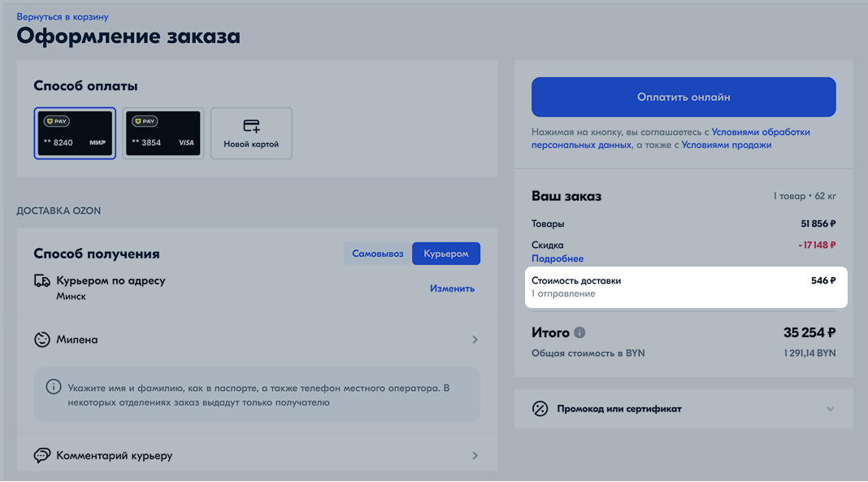The height and width of the screenshot is (482, 868).
Task: Click the Курьером по адресу text
Action: coord(111,280)
